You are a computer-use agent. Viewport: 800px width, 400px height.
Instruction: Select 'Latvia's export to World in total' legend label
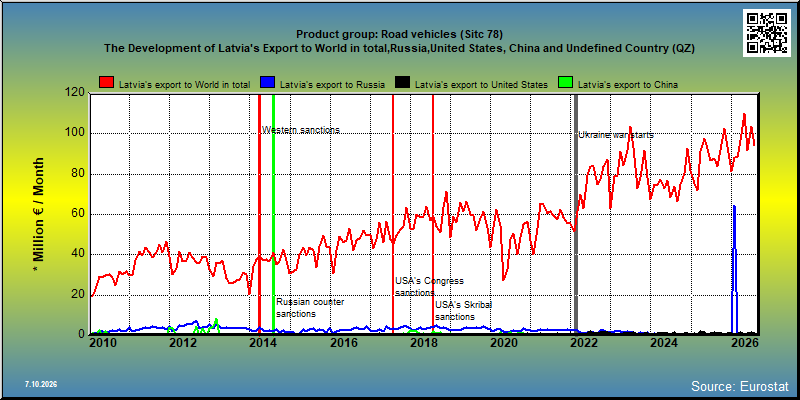coord(184,85)
